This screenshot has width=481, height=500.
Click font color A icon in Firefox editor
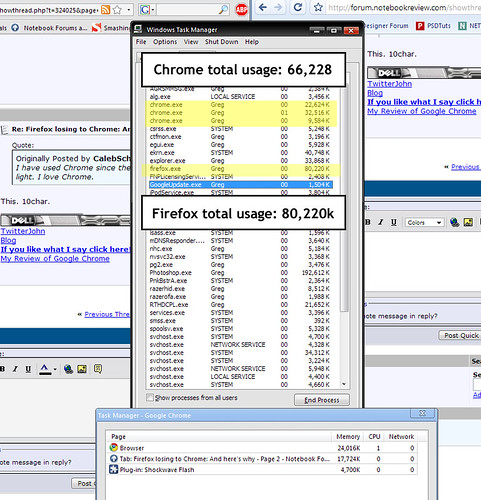tap(45, 369)
